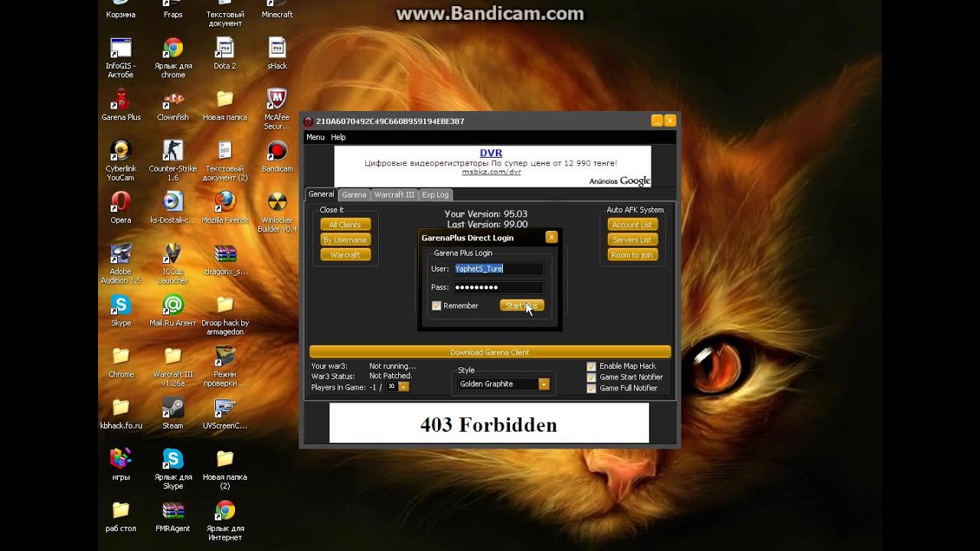Click the By Username button
This screenshot has height=551, width=980.
click(x=345, y=240)
